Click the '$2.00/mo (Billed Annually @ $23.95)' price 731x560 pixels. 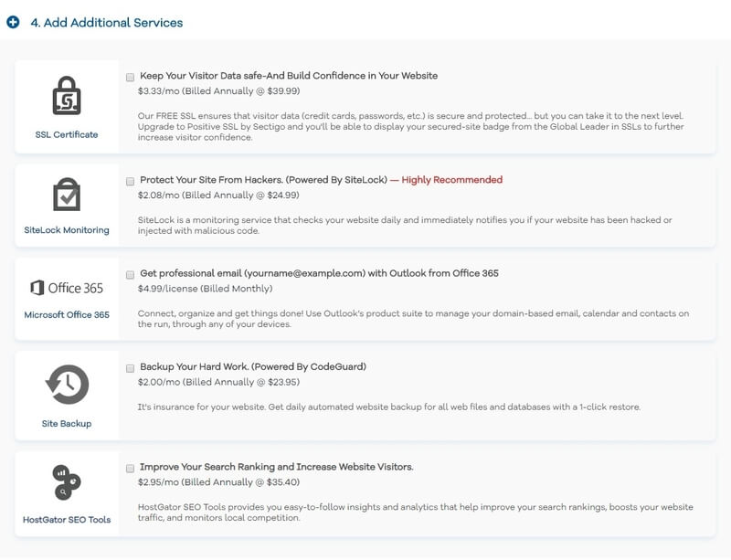point(218,382)
